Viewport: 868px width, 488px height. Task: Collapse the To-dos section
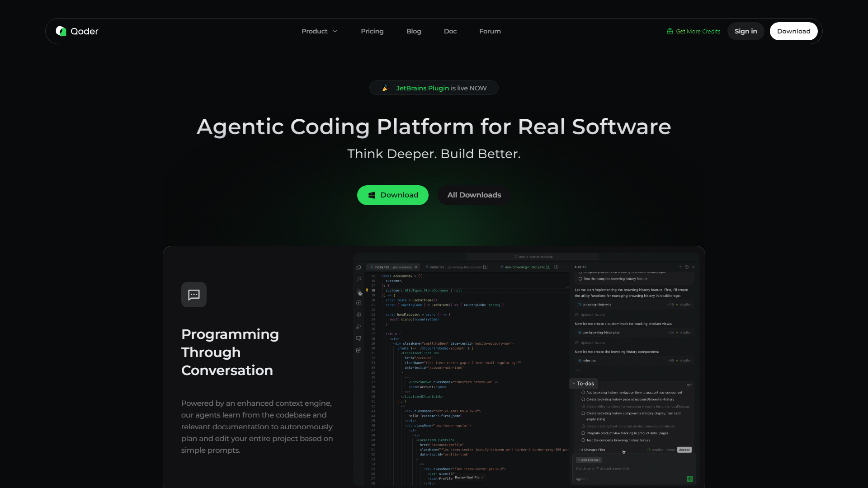coord(574,384)
